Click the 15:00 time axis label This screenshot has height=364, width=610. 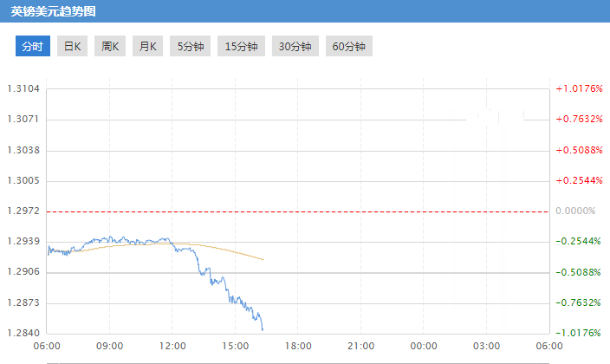pyautogui.click(x=236, y=346)
